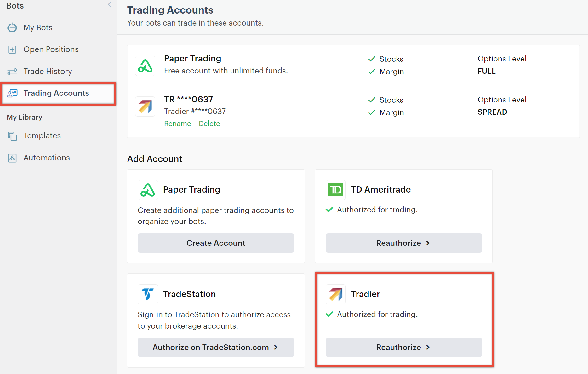Click the Paper Trading triangle logo
588x374 pixels.
pyautogui.click(x=145, y=66)
